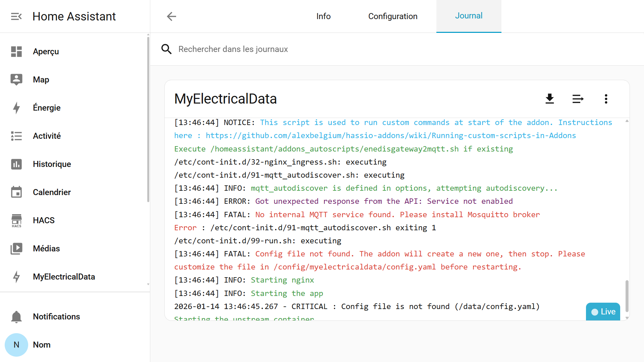This screenshot has height=362, width=644.
Task: Open the three-dot overflow menu
Action: click(x=606, y=99)
